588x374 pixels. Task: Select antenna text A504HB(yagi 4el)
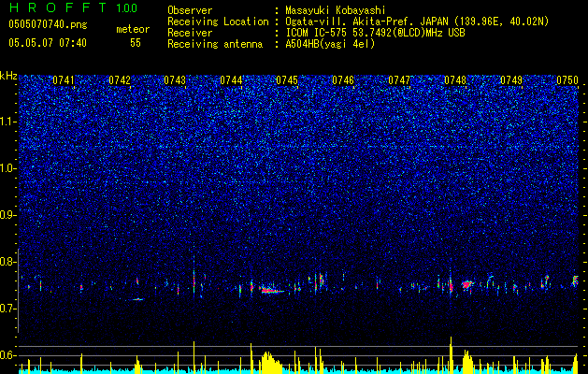(330, 44)
